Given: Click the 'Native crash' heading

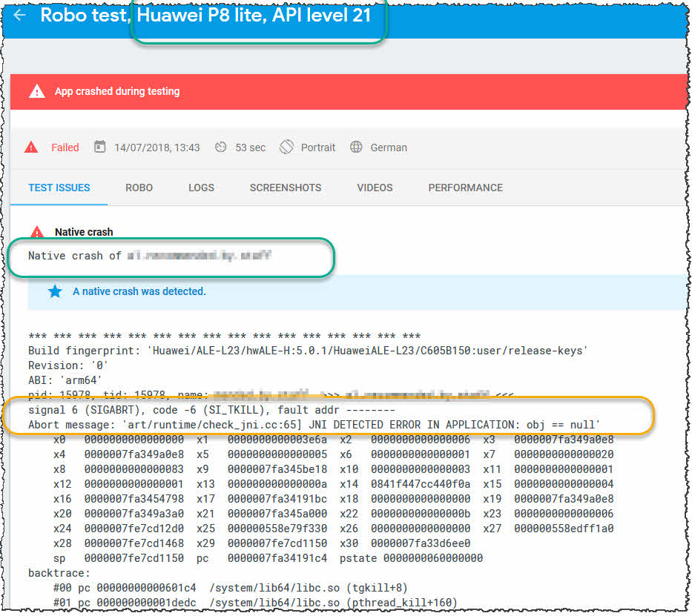Looking at the screenshot, I should click(x=84, y=232).
